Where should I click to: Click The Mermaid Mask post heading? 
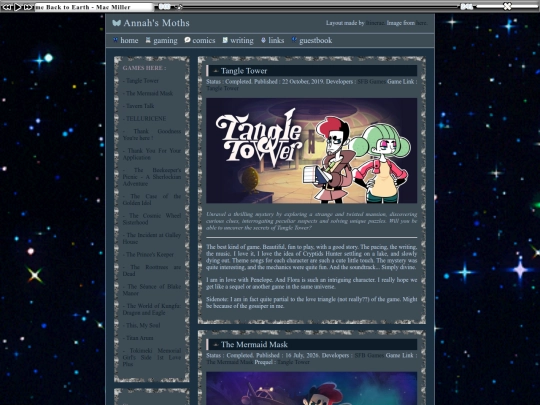point(254,345)
